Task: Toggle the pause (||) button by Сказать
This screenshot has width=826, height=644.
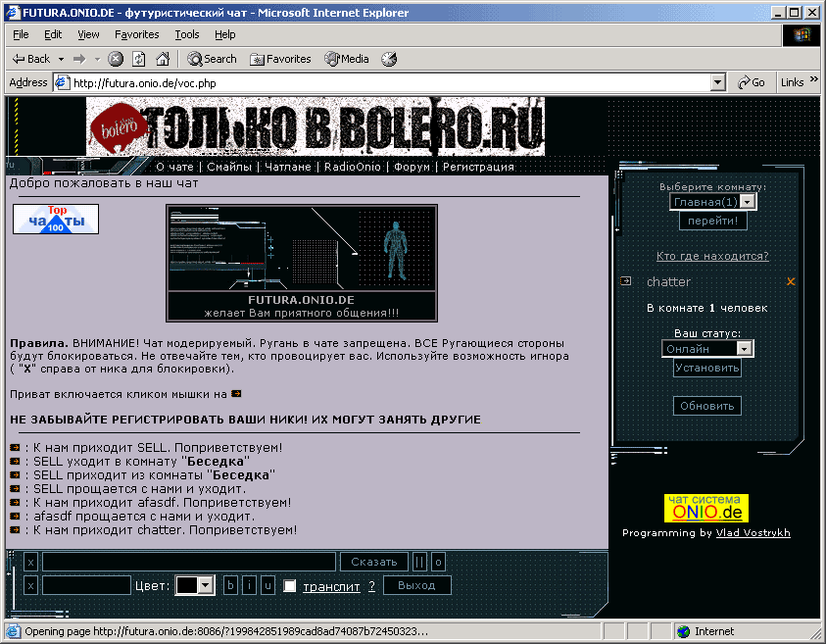Action: coord(419,562)
